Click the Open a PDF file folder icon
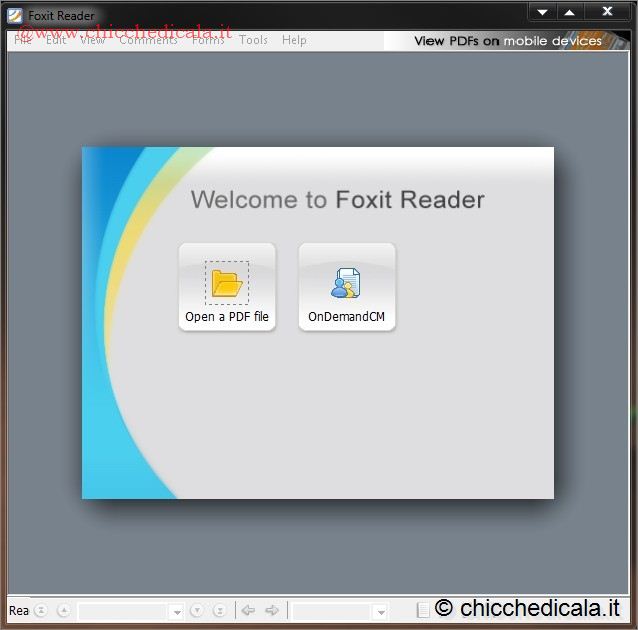Screen dimensions: 638x630 tap(227, 284)
